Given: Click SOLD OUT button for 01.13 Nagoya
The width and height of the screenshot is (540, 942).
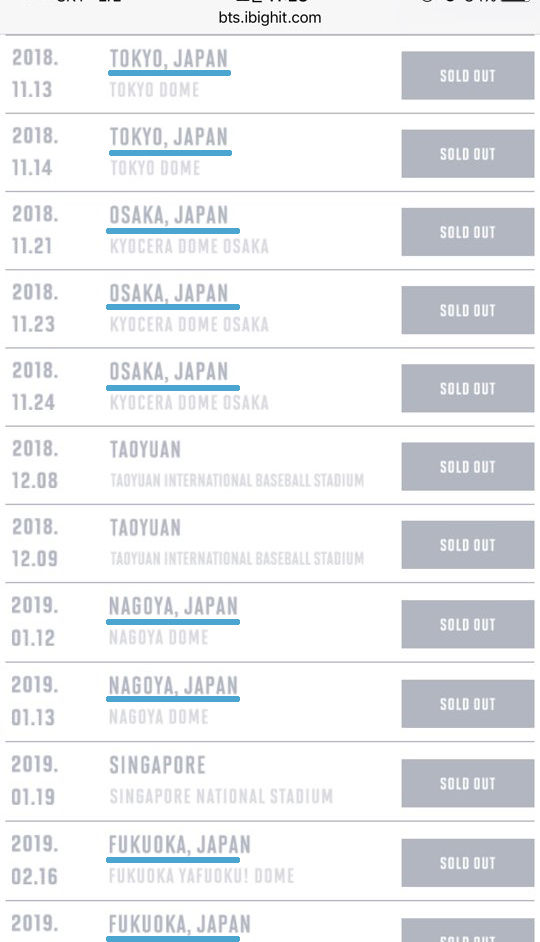Looking at the screenshot, I should pos(467,703).
